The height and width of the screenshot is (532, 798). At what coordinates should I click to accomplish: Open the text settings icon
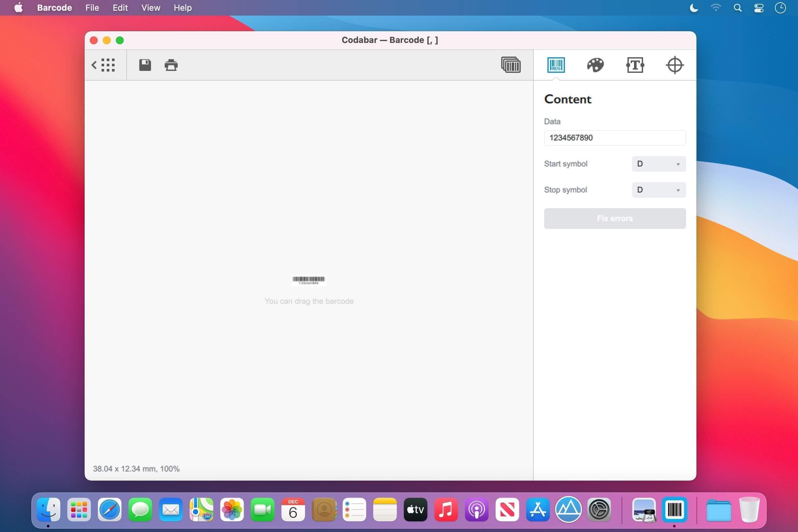(635, 65)
